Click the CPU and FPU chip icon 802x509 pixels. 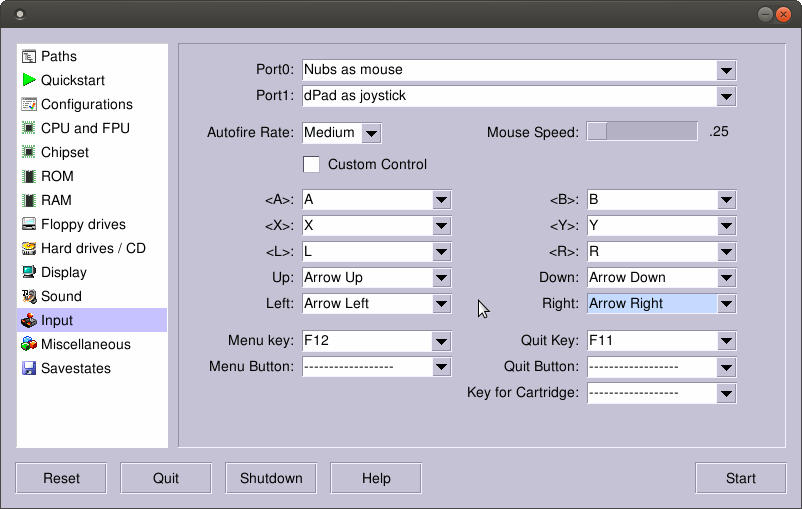pyautogui.click(x=30, y=129)
